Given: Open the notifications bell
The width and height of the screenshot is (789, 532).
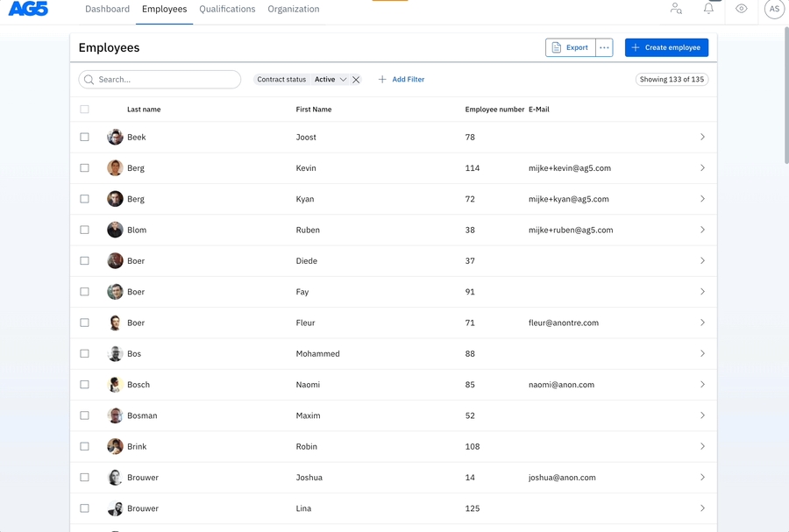Looking at the screenshot, I should coord(708,9).
